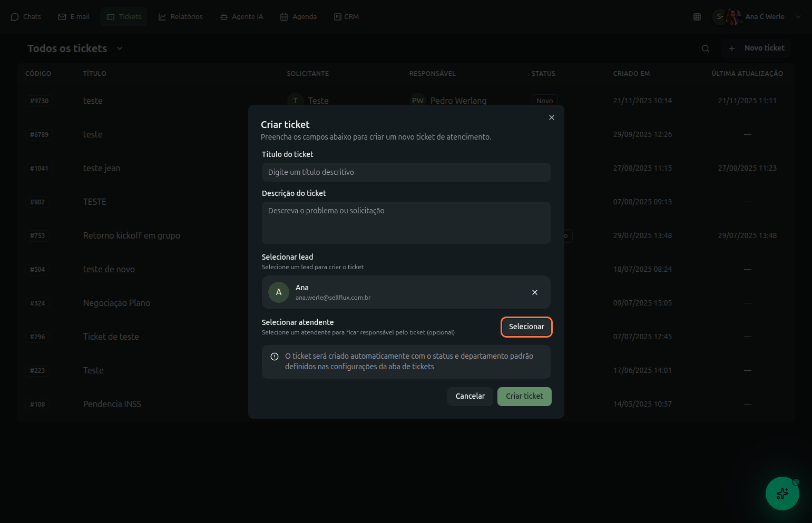The width and height of the screenshot is (812, 523).
Task: Open the Agente IA tab
Action: coord(241,17)
